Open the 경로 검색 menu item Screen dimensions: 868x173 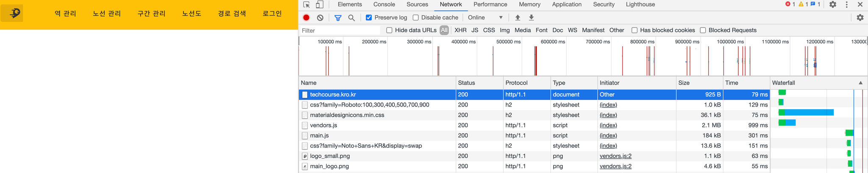(x=232, y=14)
